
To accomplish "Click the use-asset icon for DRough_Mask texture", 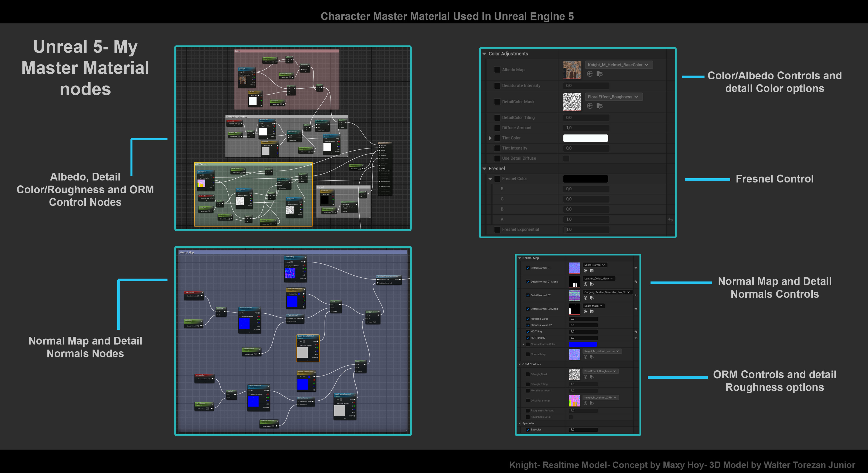I will pos(586,377).
